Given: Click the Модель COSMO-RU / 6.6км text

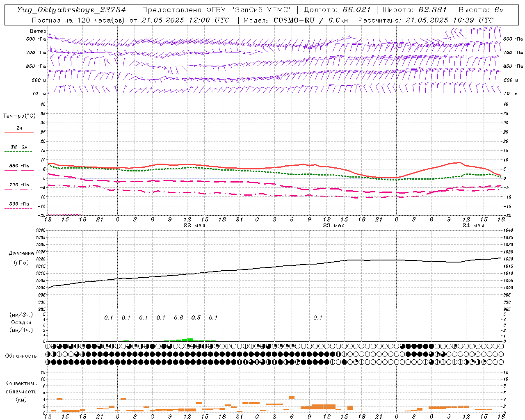Looking at the screenshot, I should click(296, 20).
